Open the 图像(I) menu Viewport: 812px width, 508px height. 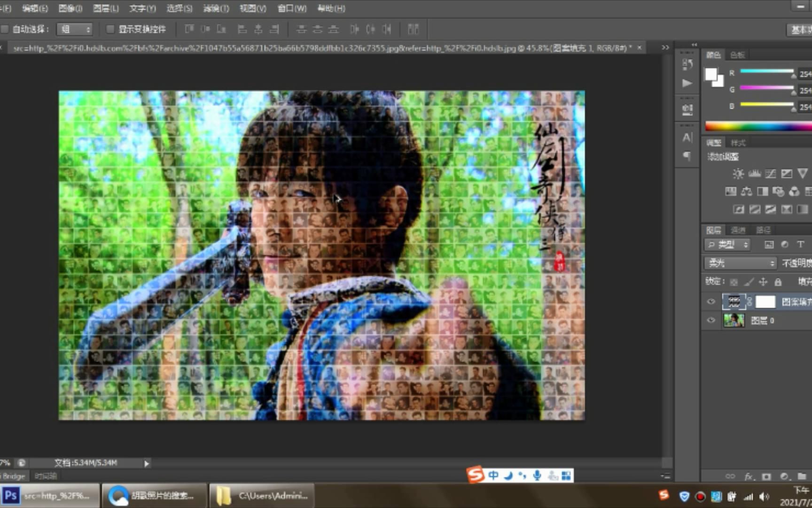[x=70, y=8]
